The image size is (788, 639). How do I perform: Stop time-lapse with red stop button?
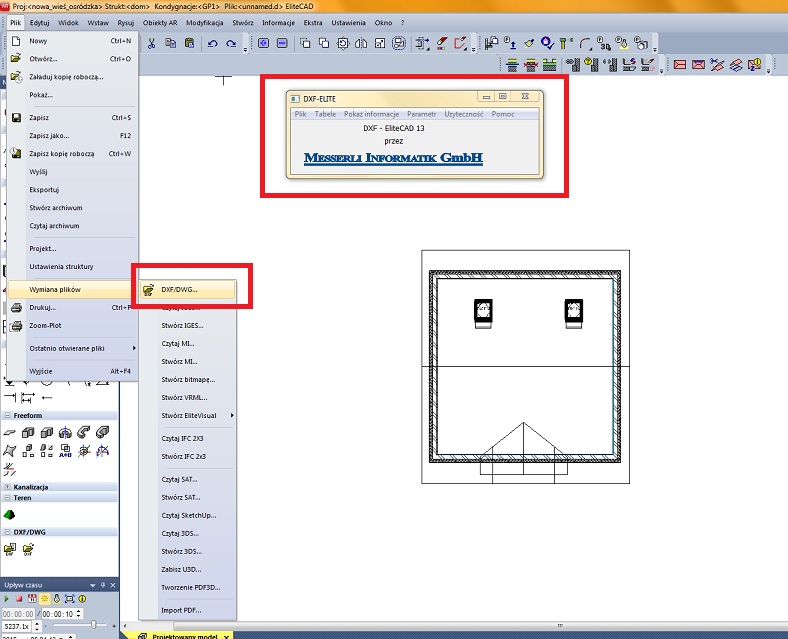coord(19,598)
